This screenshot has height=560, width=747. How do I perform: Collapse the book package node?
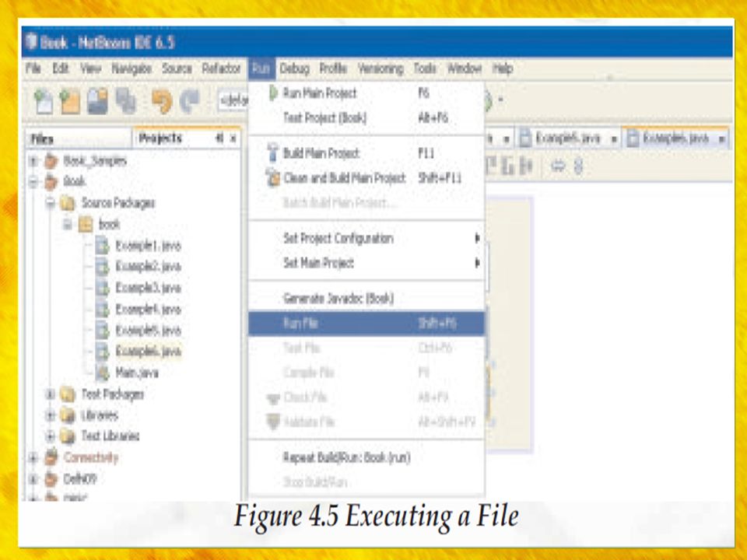(x=68, y=224)
